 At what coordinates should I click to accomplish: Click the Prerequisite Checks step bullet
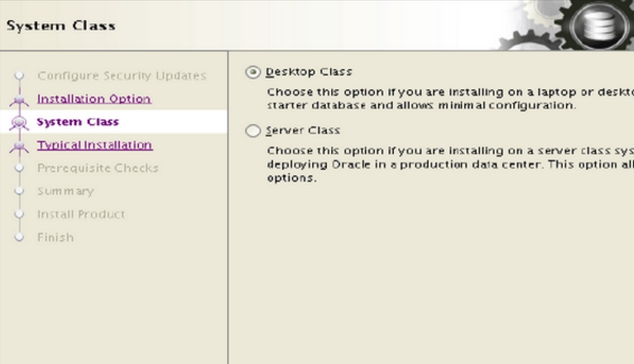tap(19, 168)
